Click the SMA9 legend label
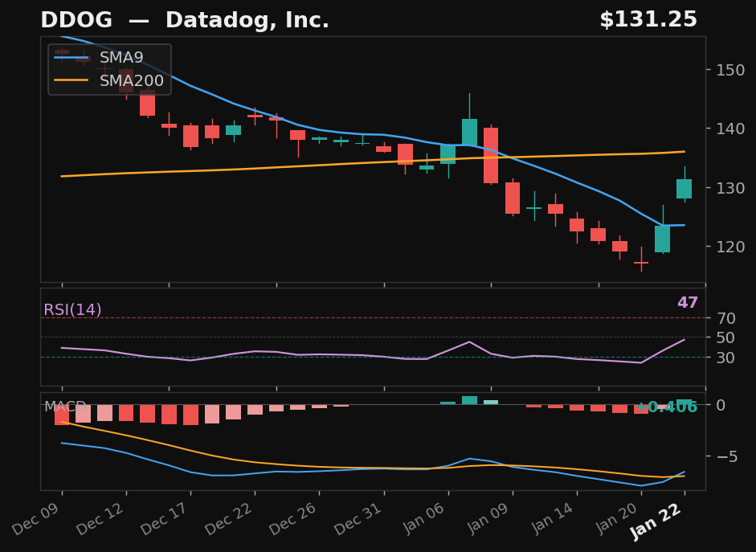 tap(121, 57)
